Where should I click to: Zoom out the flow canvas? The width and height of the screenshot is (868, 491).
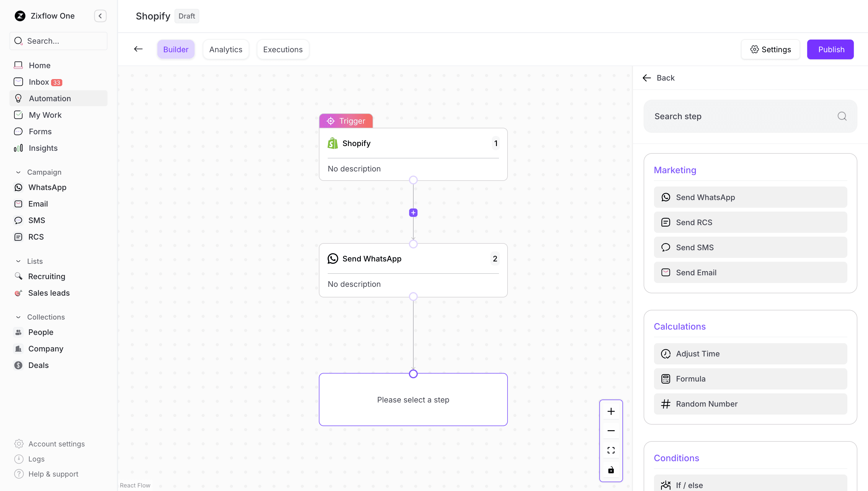pyautogui.click(x=611, y=431)
